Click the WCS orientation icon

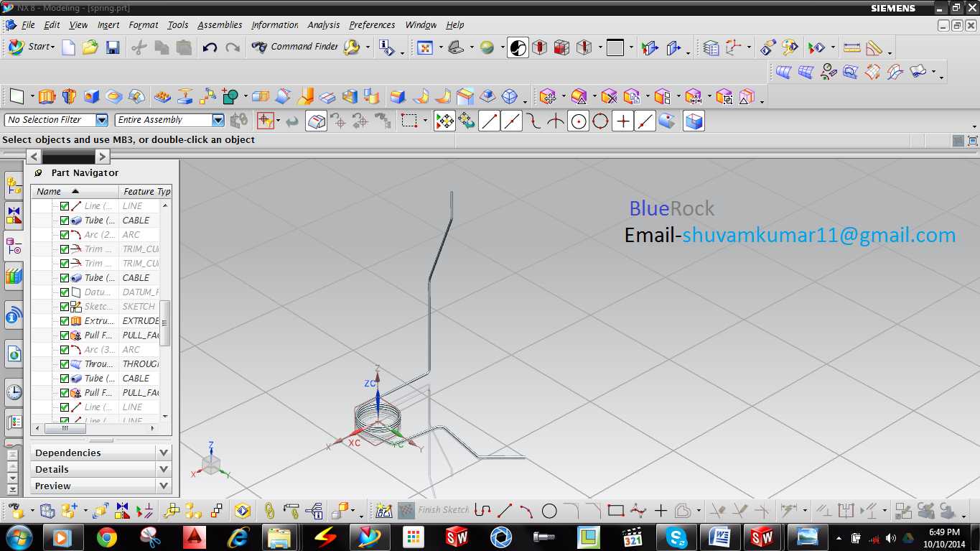733,48
